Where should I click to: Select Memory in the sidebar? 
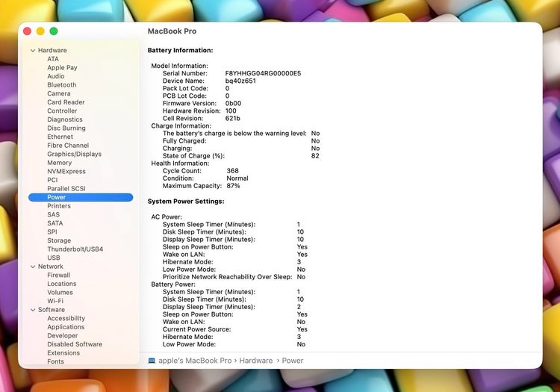(x=59, y=163)
